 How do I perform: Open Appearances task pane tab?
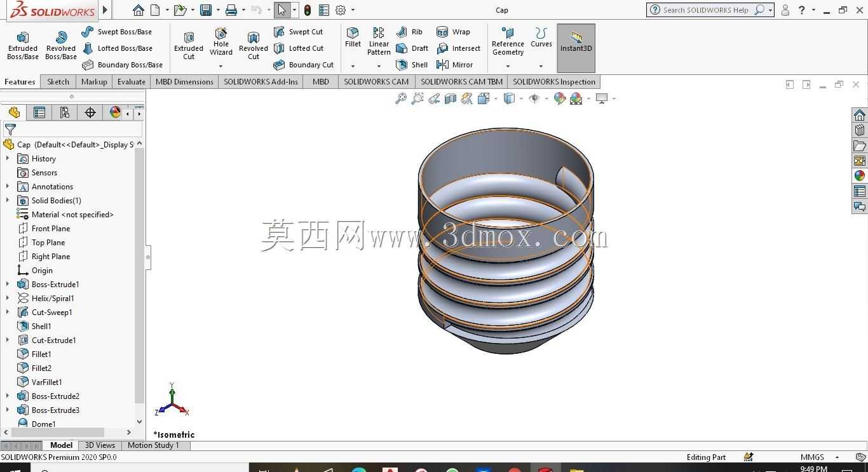click(x=860, y=176)
